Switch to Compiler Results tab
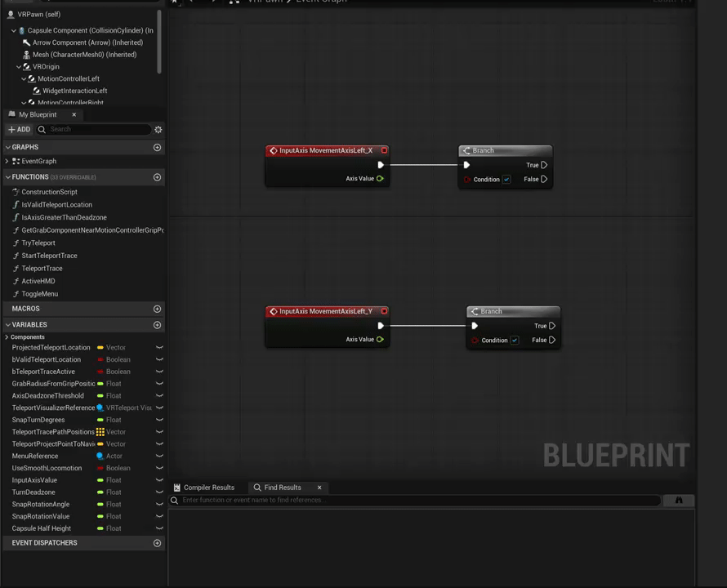 pyautogui.click(x=204, y=488)
